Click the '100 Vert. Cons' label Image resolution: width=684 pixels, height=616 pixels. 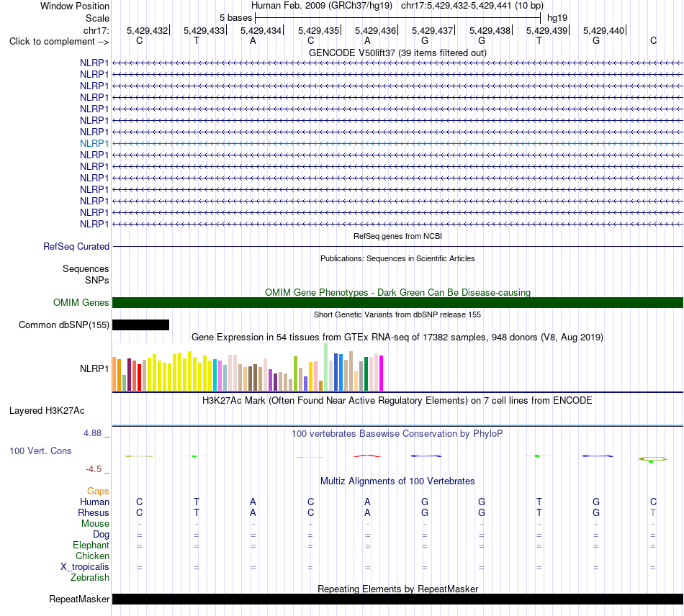[40, 450]
